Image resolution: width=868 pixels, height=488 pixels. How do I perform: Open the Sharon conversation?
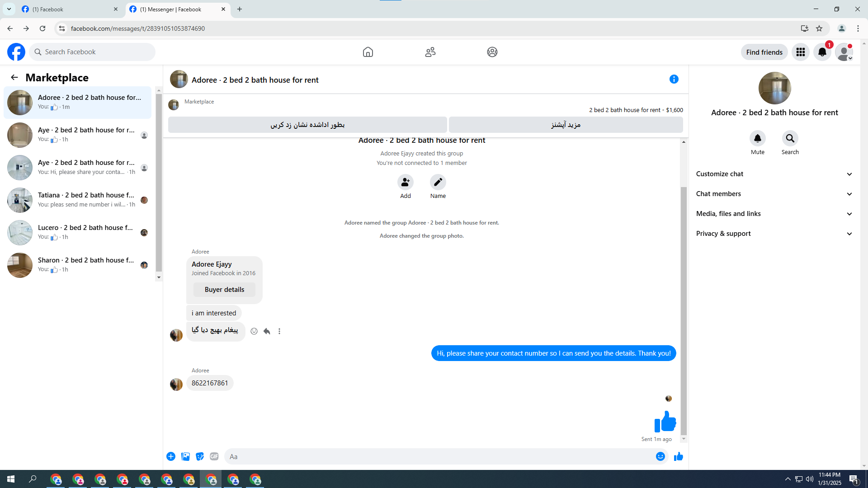click(78, 265)
